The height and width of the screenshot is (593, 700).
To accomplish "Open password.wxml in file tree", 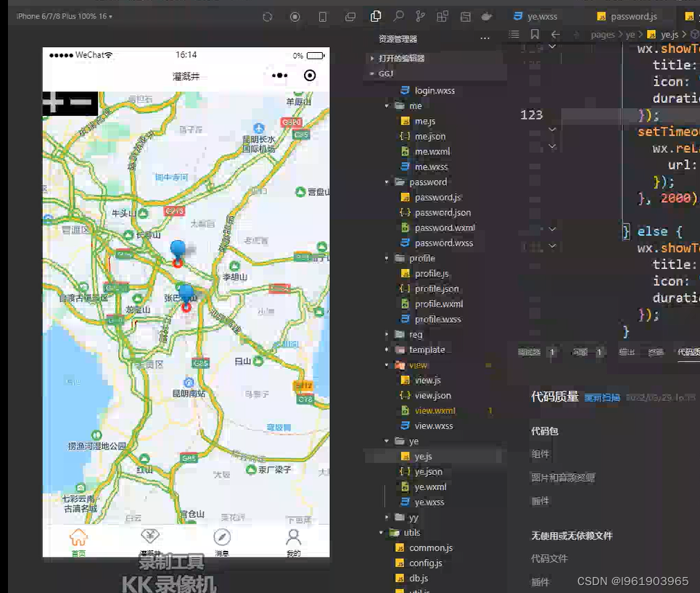I will 445,228.
